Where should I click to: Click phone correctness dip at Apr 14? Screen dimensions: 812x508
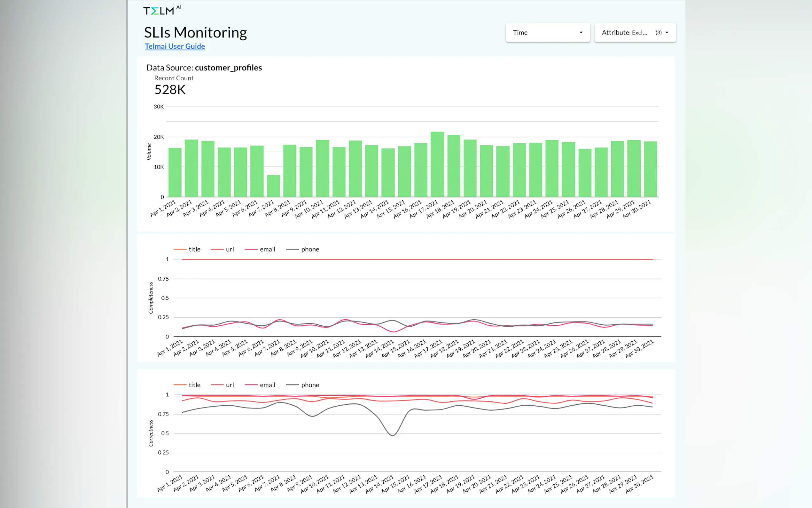[392, 435]
